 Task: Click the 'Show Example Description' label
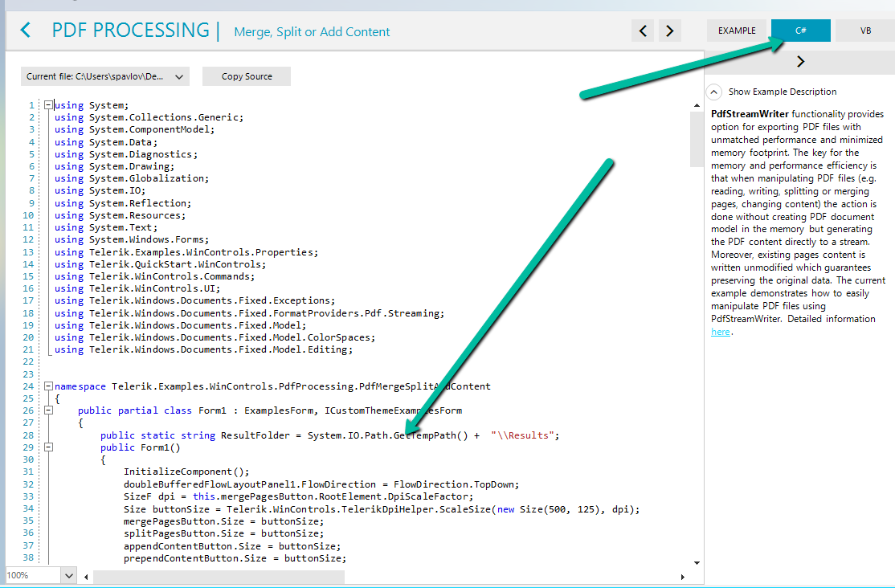click(782, 92)
